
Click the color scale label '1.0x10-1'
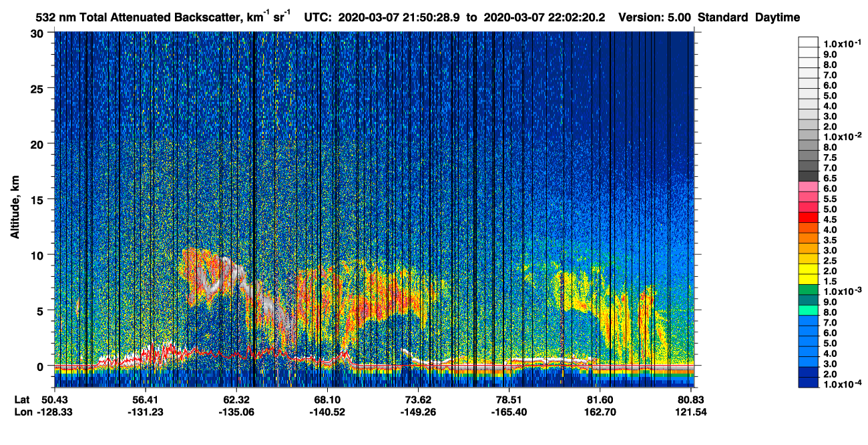pyautogui.click(x=844, y=43)
